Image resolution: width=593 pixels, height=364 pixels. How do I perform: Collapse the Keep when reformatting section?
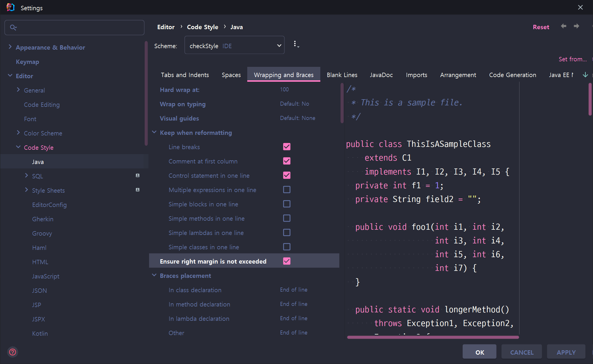point(154,133)
